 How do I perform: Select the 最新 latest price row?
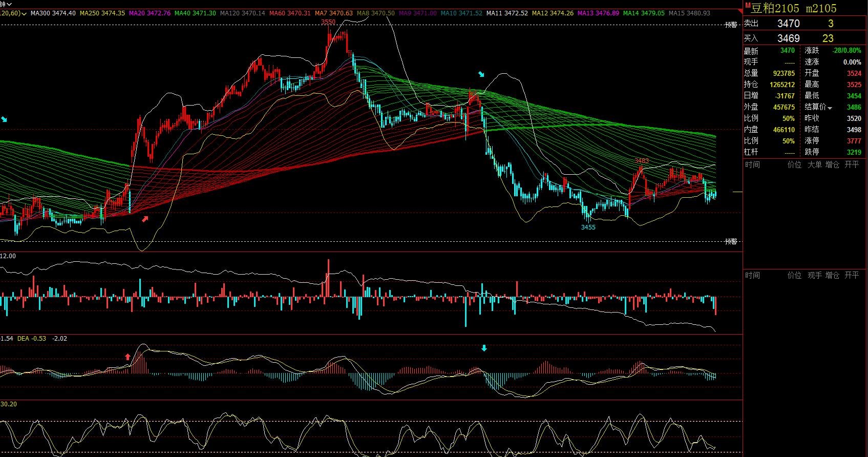[x=769, y=51]
